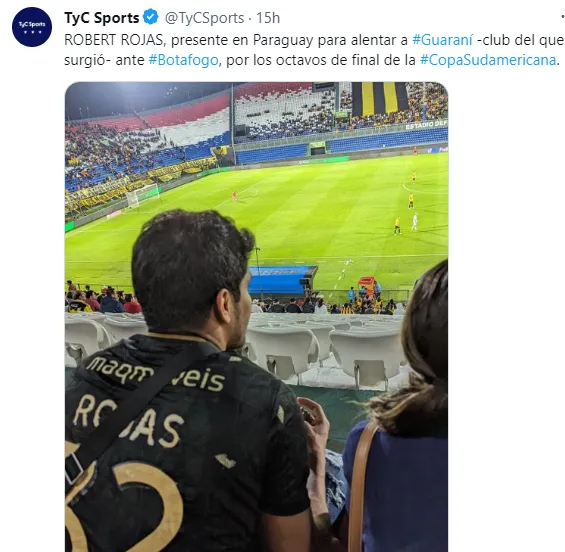
Task: Follow the #Guaraní hashtag
Action: click(x=442, y=40)
